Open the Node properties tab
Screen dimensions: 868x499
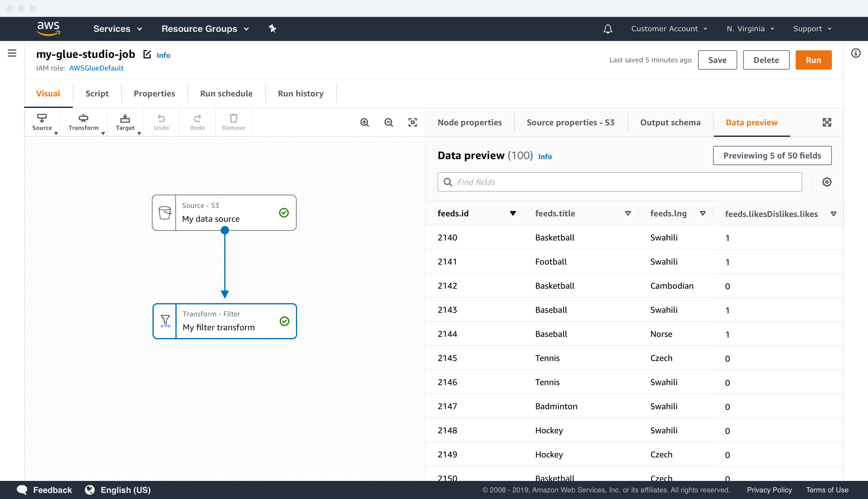point(470,122)
